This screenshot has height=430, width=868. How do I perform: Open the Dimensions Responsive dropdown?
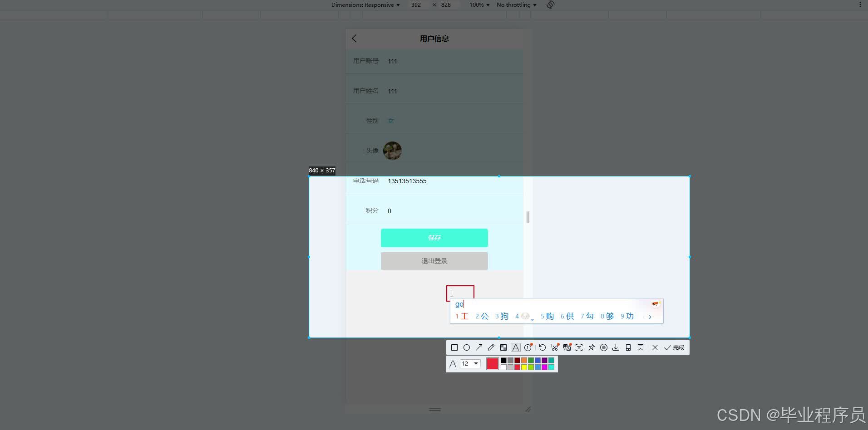click(x=365, y=5)
